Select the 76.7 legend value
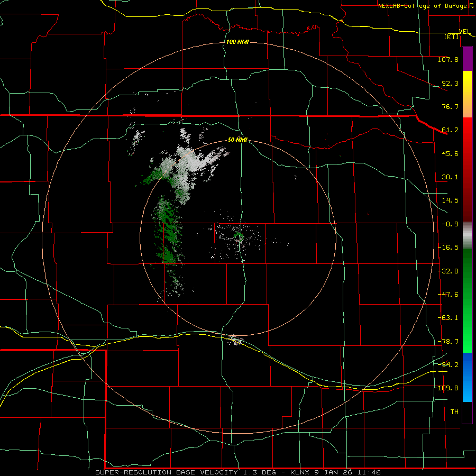Image resolution: width=476 pixels, height=476 pixels. [x=450, y=106]
